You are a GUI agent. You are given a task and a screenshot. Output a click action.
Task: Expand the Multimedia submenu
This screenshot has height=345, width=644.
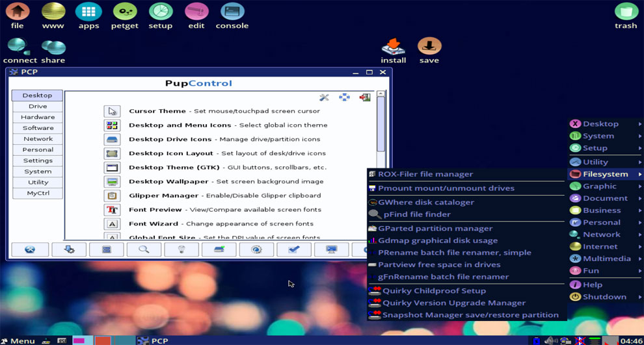pyautogui.click(x=606, y=259)
